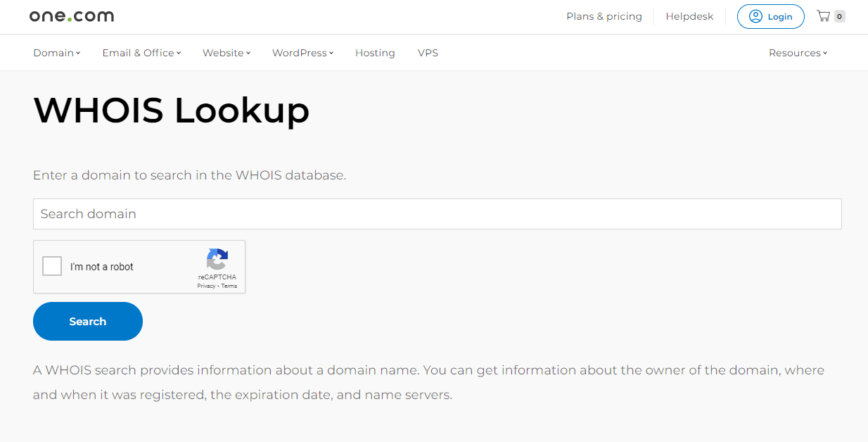
Task: Expand the Website navigation menu
Action: coord(223,52)
